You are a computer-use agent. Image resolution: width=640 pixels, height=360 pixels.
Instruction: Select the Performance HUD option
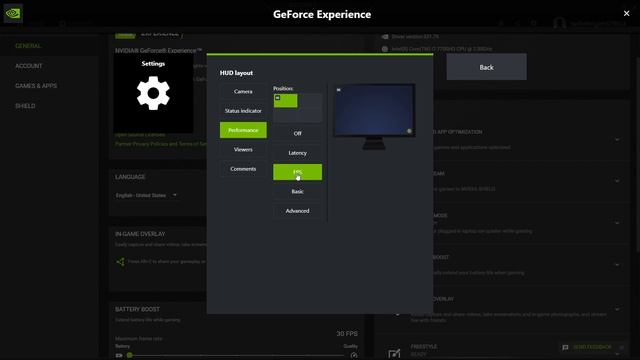pos(243,130)
